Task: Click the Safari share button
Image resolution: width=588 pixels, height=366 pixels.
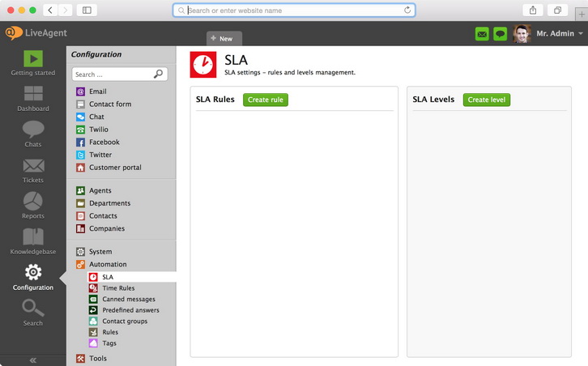Action: pyautogui.click(x=533, y=10)
